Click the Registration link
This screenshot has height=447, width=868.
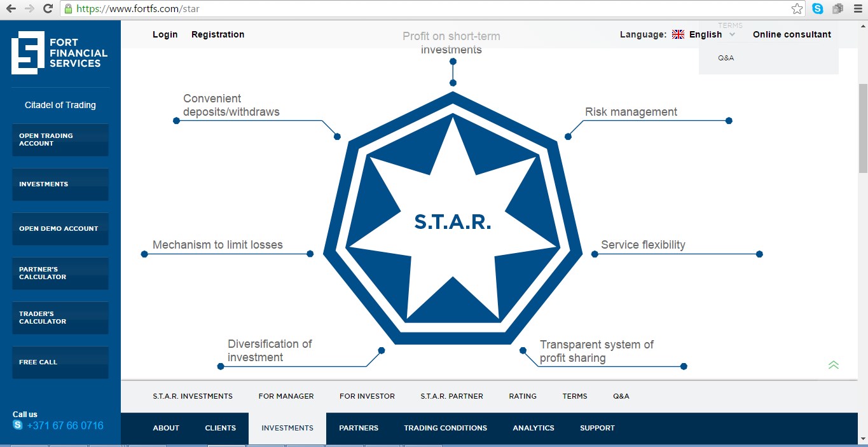[x=217, y=35]
